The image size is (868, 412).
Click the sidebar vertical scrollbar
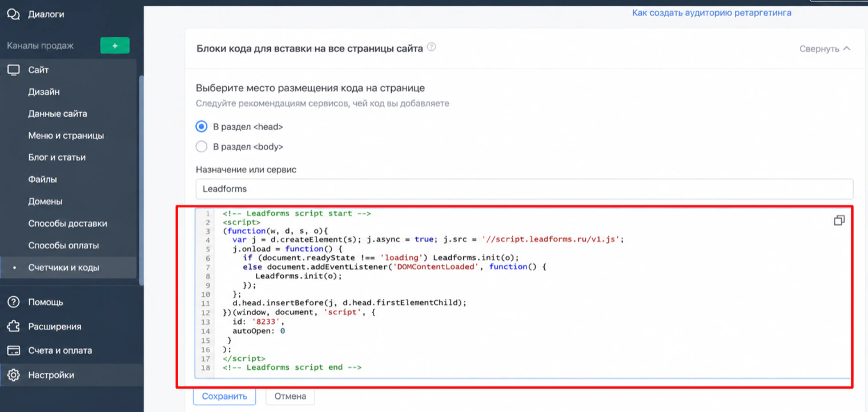coord(141,180)
